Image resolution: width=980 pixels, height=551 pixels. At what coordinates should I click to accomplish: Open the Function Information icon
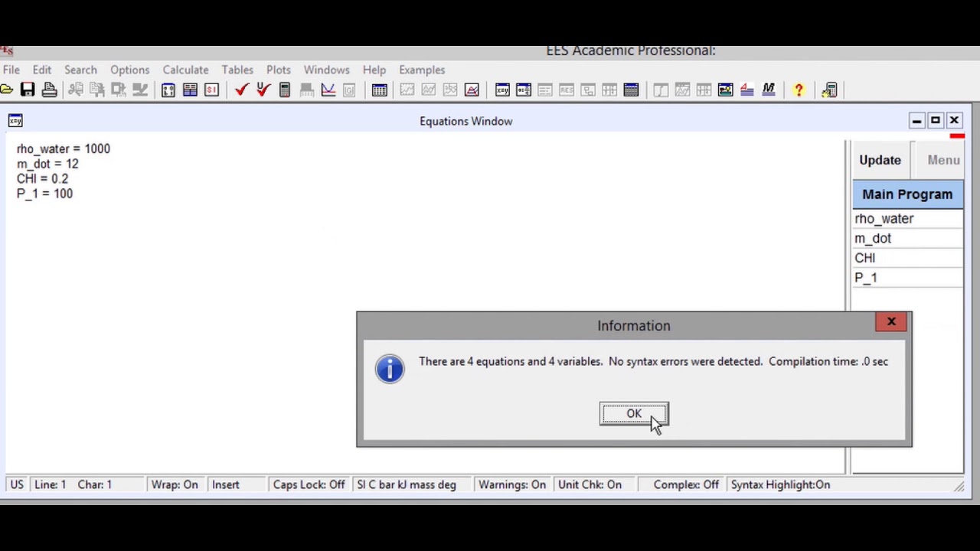(190, 90)
